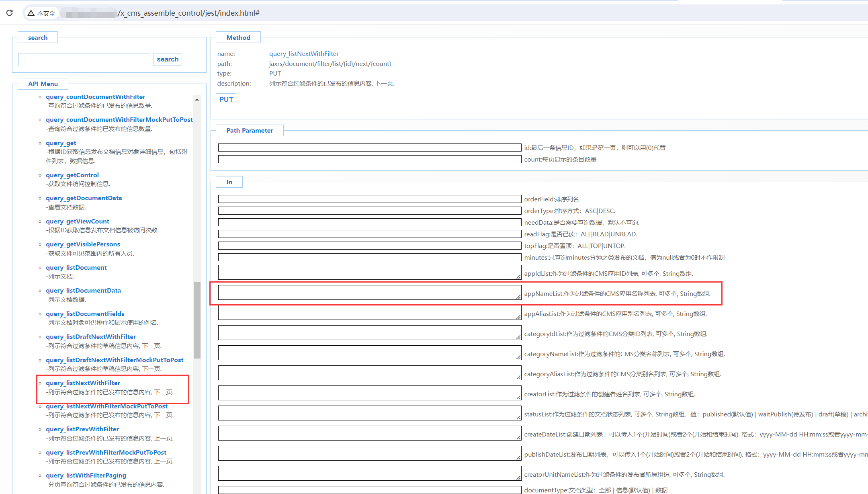Image resolution: width=868 pixels, height=494 pixels.
Task: Open the query_listPrevWithFilter API entry
Action: point(82,429)
